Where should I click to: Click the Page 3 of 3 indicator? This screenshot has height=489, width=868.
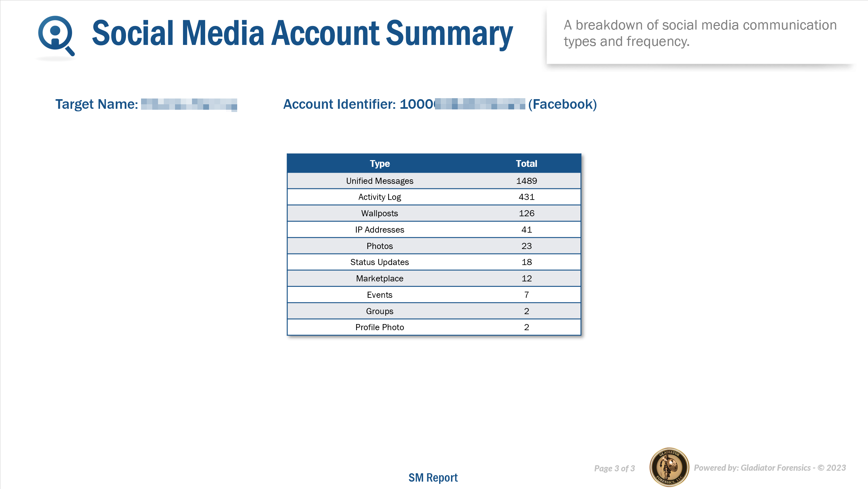click(x=614, y=468)
